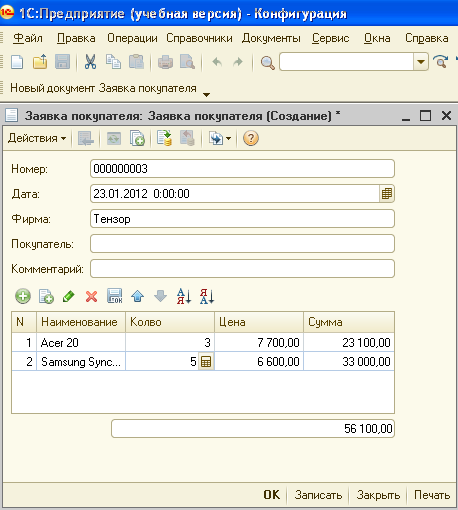Image resolution: width=458 pixels, height=510 pixels.
Task: Click the Save floppy disk icon
Action: point(62,62)
